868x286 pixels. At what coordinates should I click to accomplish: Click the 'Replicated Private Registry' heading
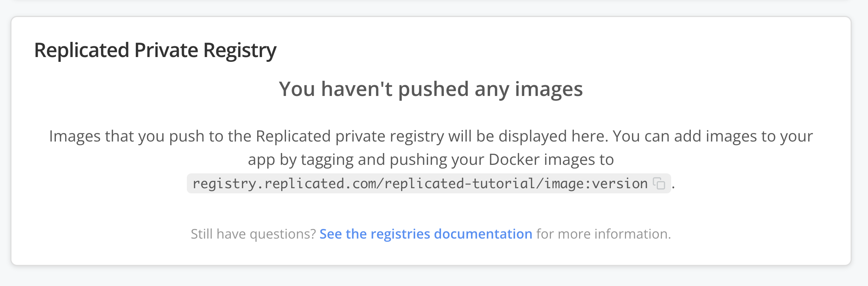tap(156, 50)
